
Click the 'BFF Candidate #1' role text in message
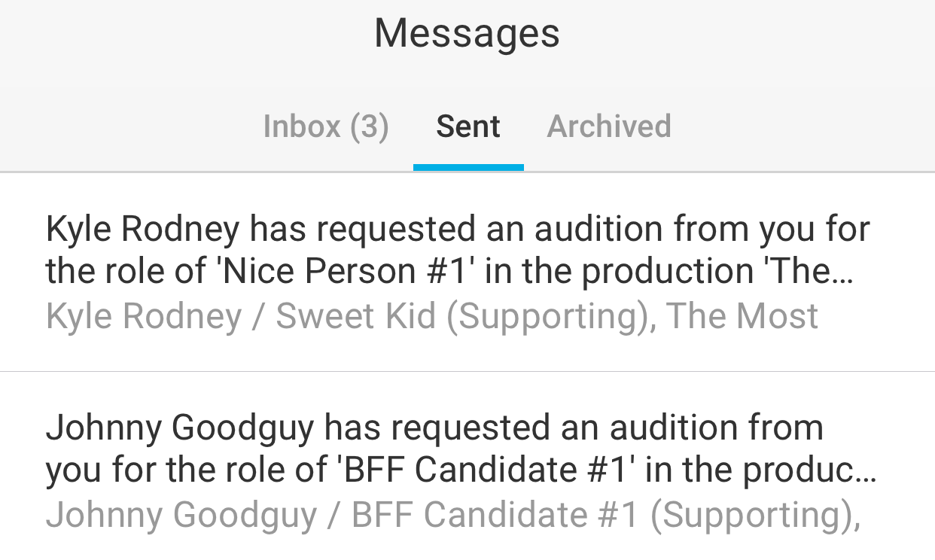point(481,470)
